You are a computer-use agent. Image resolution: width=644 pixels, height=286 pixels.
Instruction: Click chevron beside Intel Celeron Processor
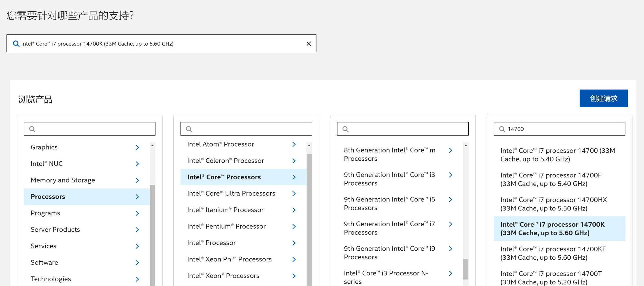tap(294, 161)
